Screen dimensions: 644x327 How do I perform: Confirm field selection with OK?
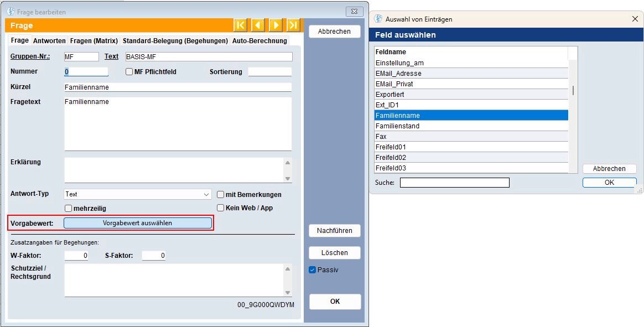609,182
